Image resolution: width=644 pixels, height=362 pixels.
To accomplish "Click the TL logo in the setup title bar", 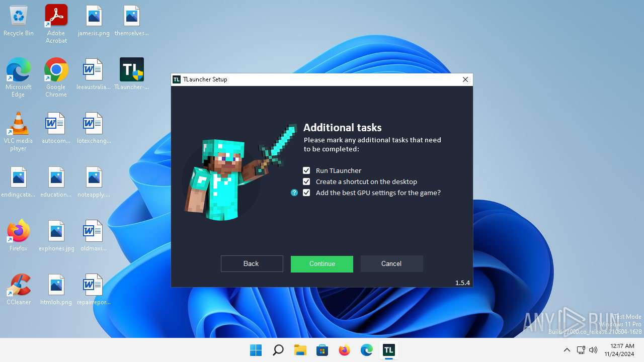I will tap(177, 79).
